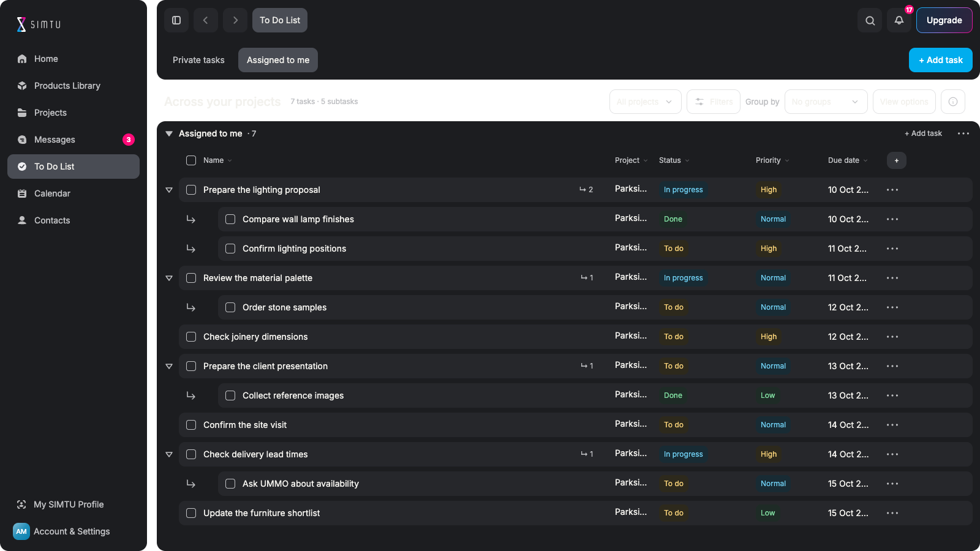Click High priority of Confirm lighting positions
The image size is (980, 551).
click(x=769, y=249)
